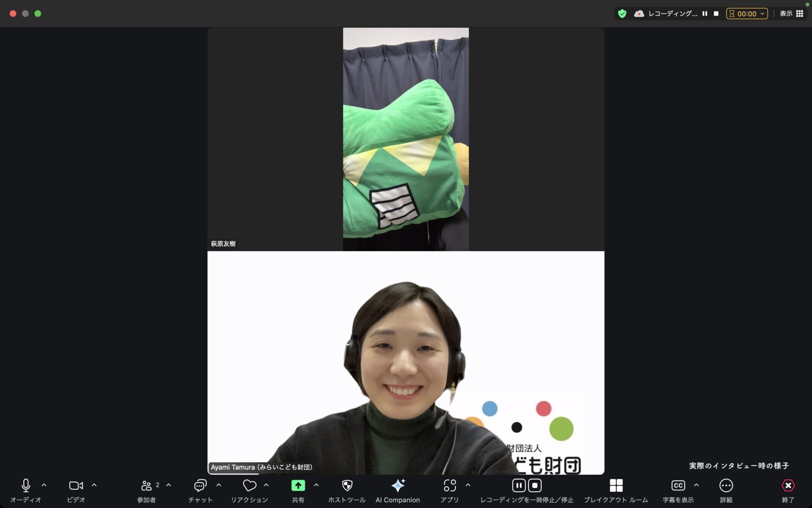Open the Chat (チャット) panel icon
The width and height of the screenshot is (812, 508).
(x=200, y=486)
